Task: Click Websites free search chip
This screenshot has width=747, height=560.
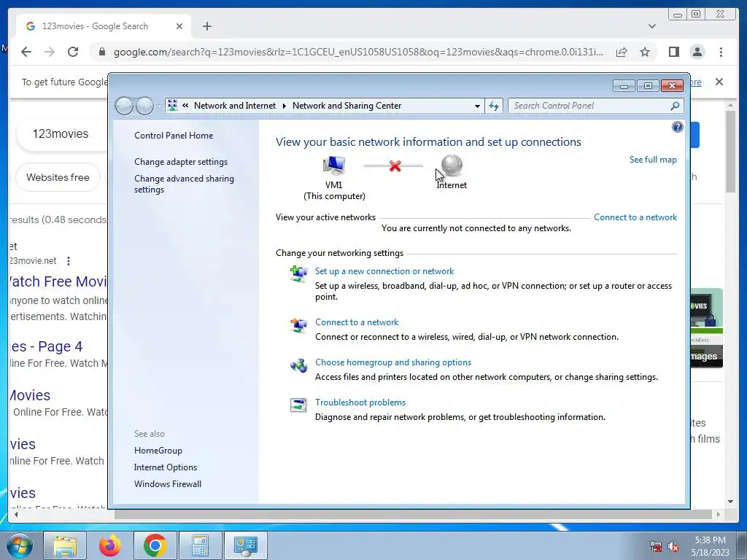Action: point(58,177)
